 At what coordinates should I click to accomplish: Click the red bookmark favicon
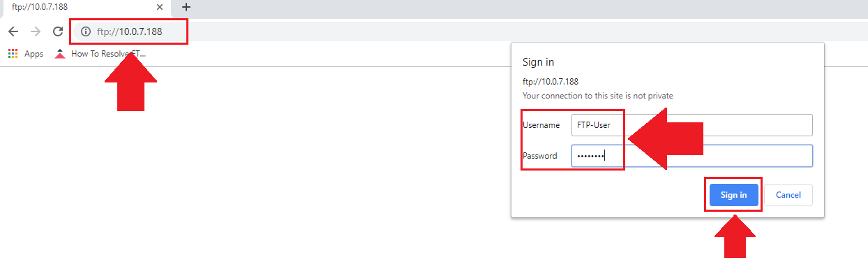tap(60, 54)
